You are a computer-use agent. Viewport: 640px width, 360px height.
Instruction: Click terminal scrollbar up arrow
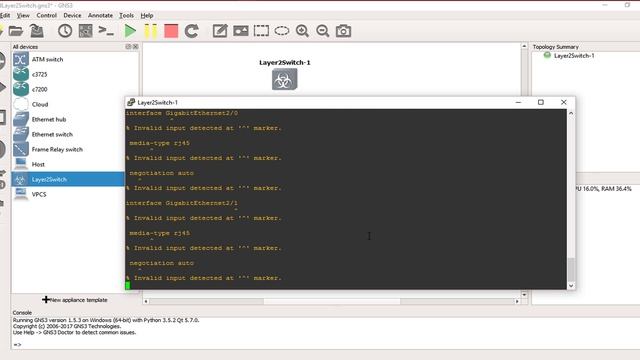click(571, 113)
